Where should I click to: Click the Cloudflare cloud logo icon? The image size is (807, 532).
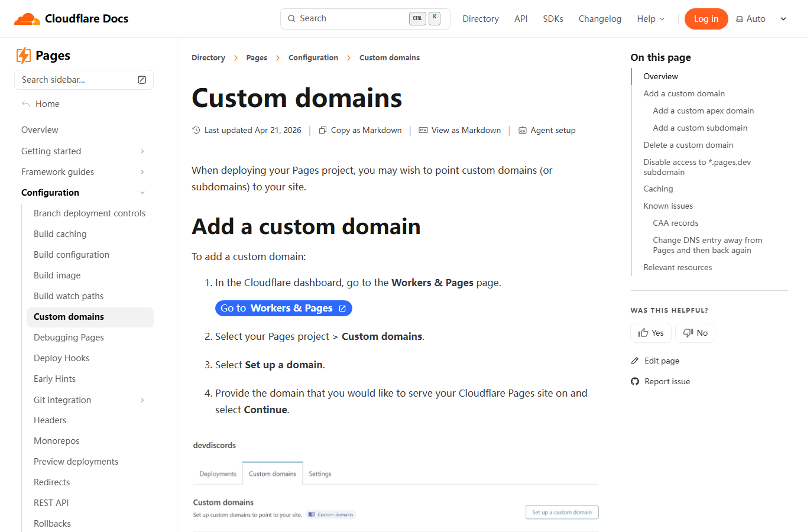[x=27, y=19]
